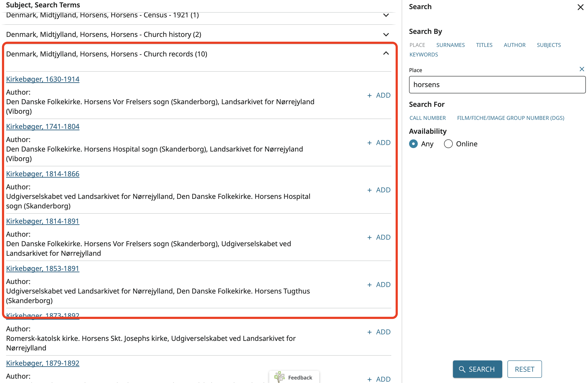
Task: Select the Any availability radio button
Action: point(413,144)
